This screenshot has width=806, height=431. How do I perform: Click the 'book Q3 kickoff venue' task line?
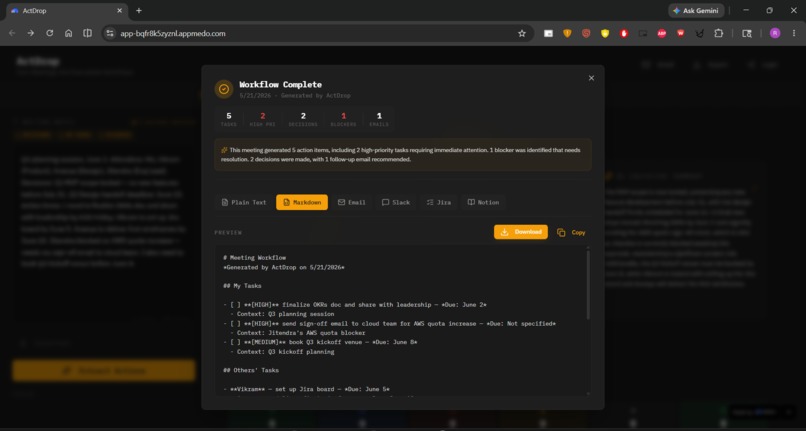click(320, 342)
